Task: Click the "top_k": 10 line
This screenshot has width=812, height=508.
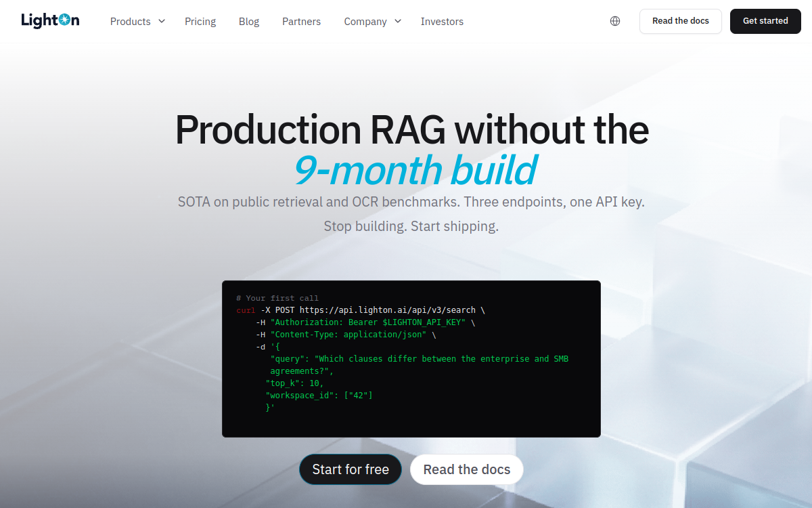Action: (x=294, y=383)
